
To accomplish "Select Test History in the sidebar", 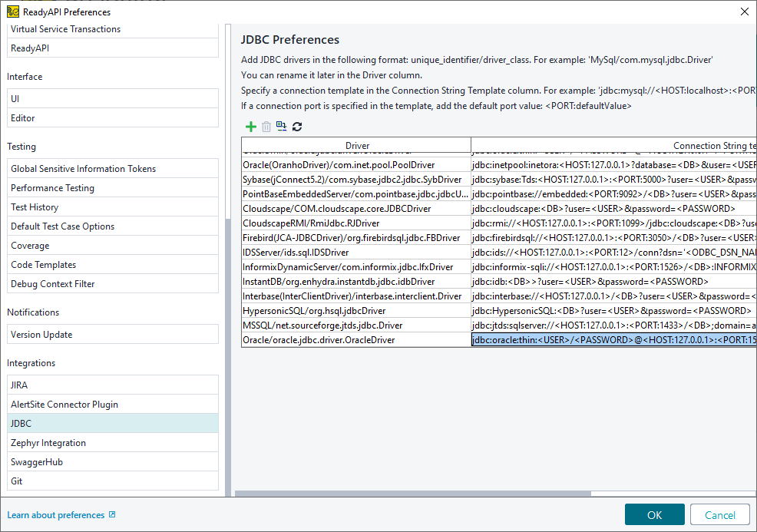I will pos(113,207).
